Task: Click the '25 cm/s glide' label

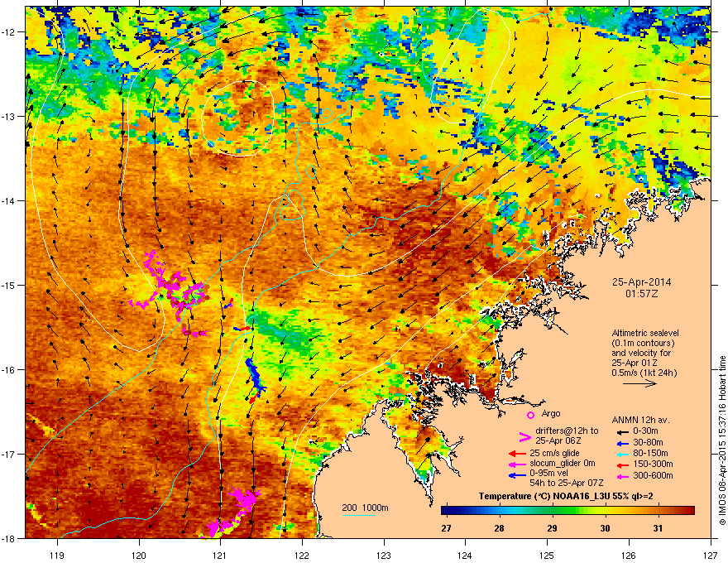Action: (554, 453)
